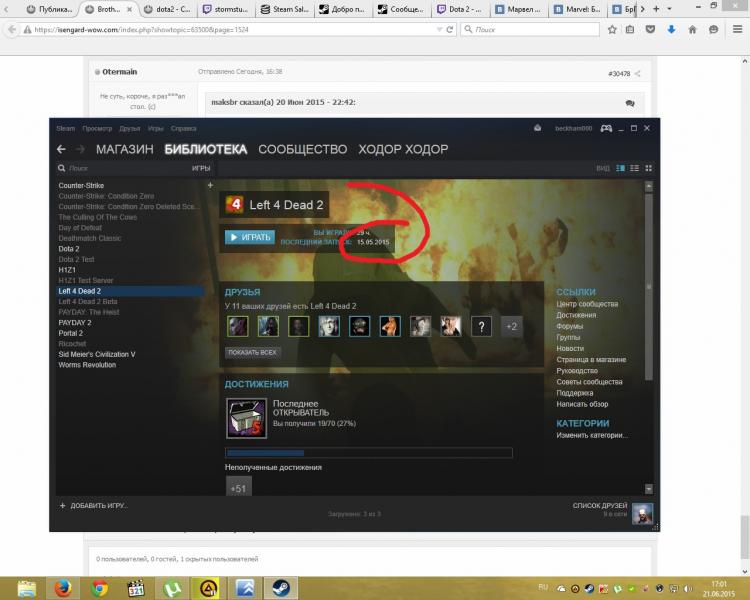
Task: Click ПОКАЗАТЬ ВСЕХ show all friends button
Action: tap(253, 352)
